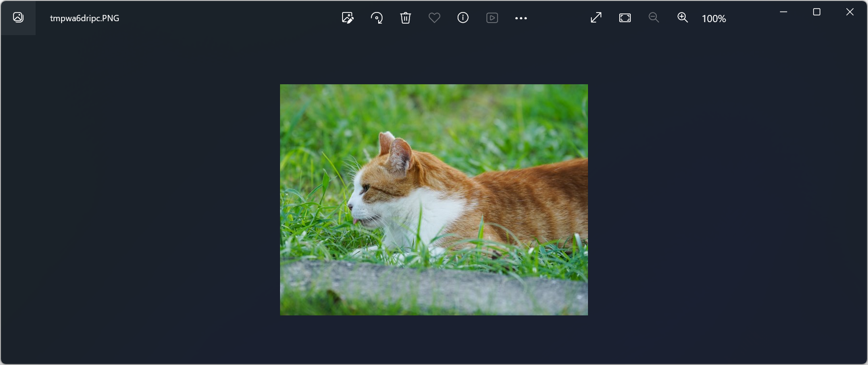The height and width of the screenshot is (365, 868).
Task: Favorite the photo with the heart icon
Action: tap(434, 18)
